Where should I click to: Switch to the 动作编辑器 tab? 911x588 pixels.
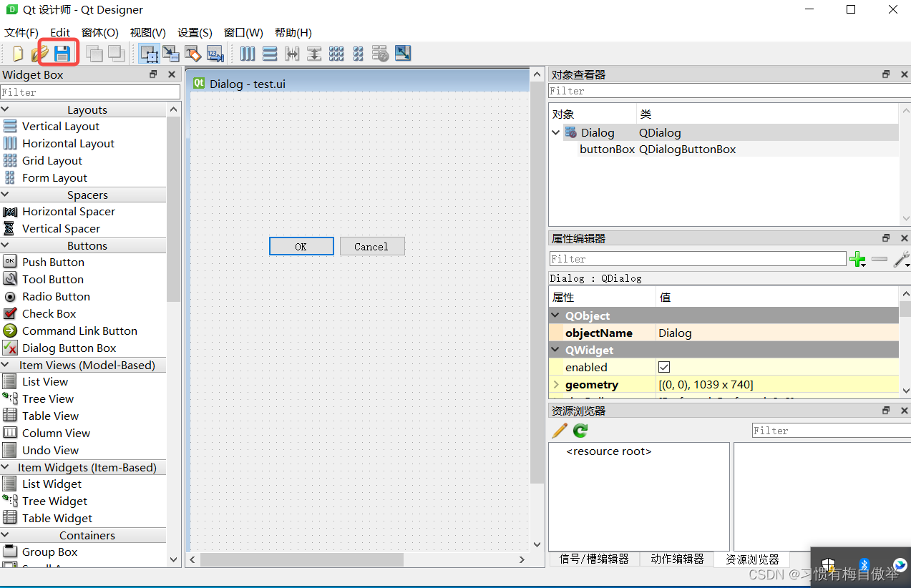676,559
